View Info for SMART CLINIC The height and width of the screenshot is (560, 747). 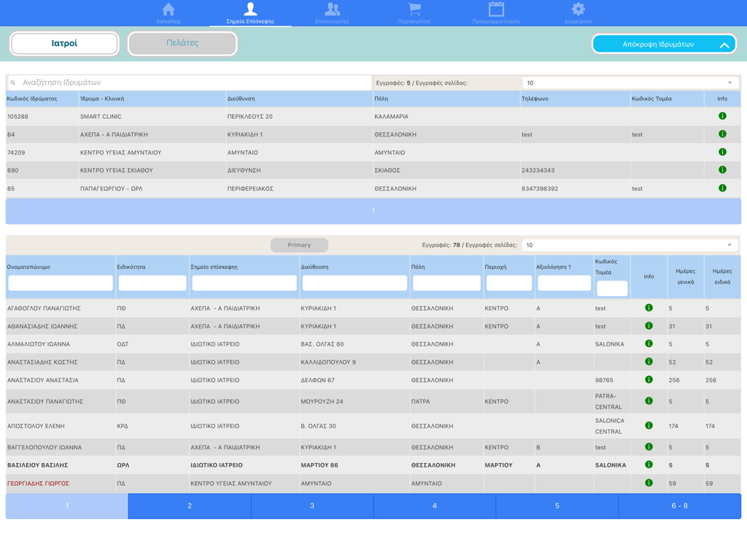tap(722, 117)
